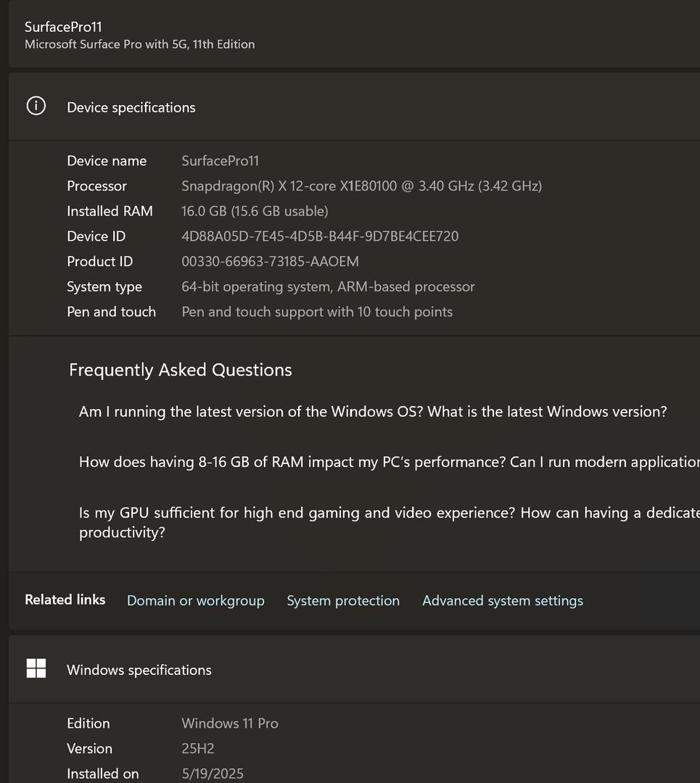This screenshot has height=783, width=700.
Task: Click the Windows logo icon
Action: [36, 669]
